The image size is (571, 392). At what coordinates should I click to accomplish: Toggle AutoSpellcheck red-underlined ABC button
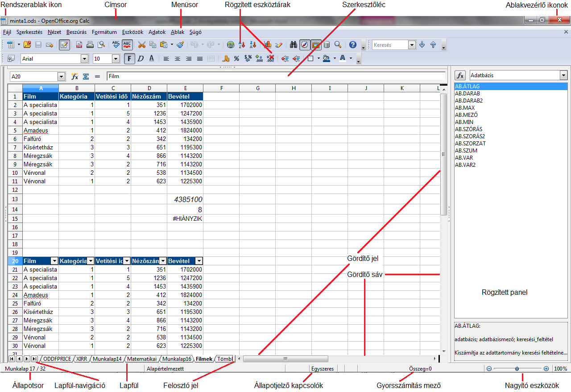click(127, 45)
